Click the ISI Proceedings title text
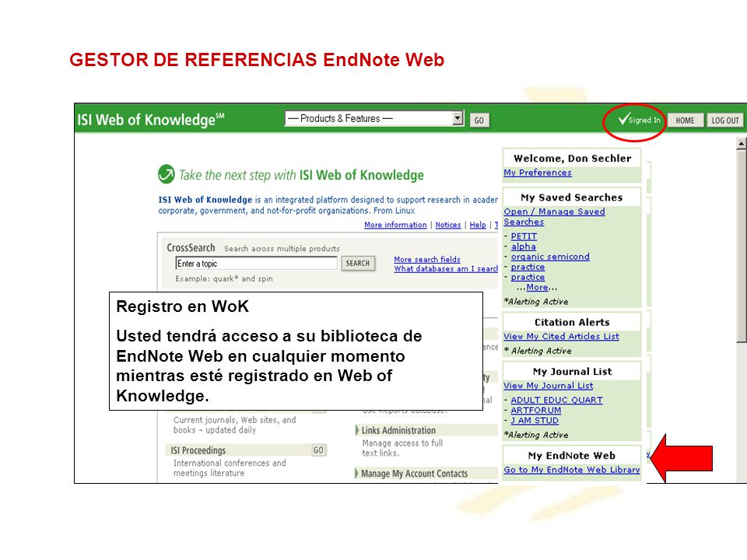The height and width of the screenshot is (560, 747). coord(198,450)
